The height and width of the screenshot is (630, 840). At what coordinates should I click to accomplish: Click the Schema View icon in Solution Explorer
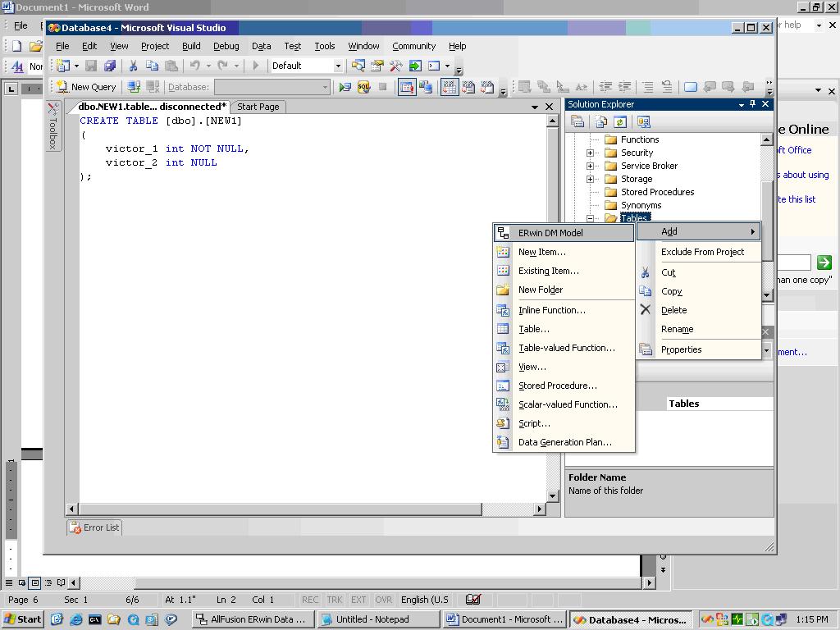click(643, 122)
